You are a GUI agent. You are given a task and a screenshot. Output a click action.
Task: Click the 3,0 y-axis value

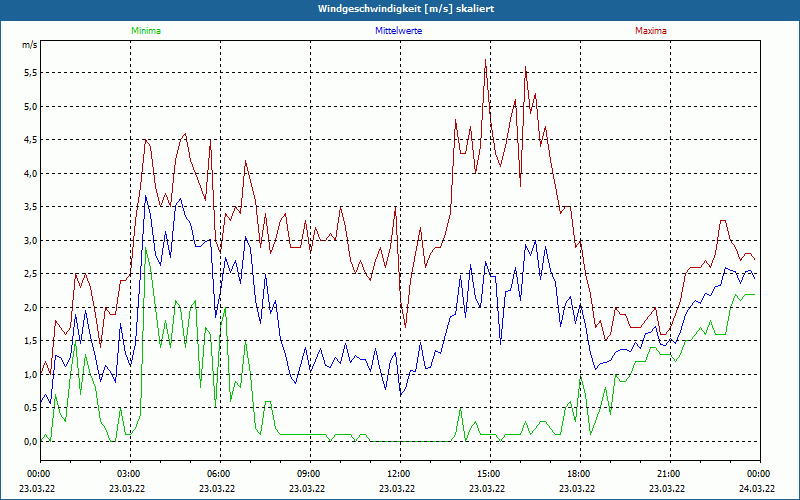pos(31,240)
